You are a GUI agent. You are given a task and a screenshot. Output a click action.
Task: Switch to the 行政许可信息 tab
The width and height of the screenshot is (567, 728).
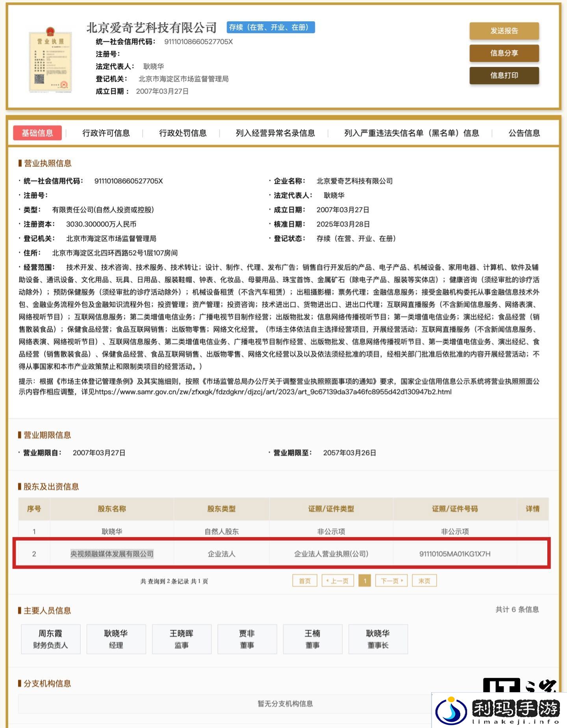pos(106,133)
